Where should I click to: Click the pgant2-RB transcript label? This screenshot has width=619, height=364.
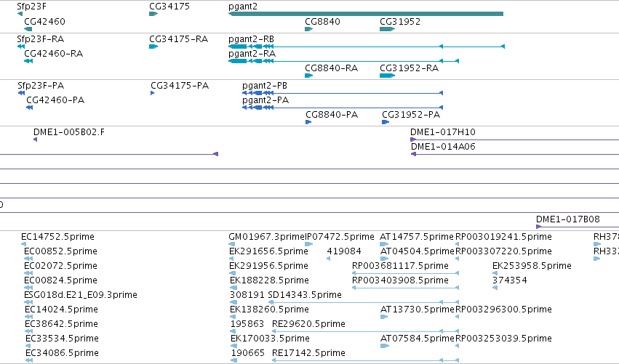tap(251, 39)
